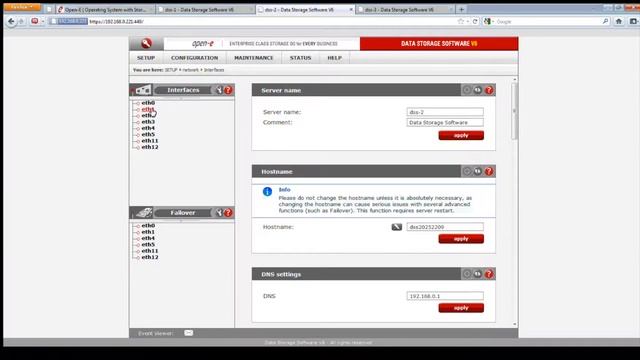Click the page scroll-down arrow
This screenshot has height=360, width=640.
(514, 324)
